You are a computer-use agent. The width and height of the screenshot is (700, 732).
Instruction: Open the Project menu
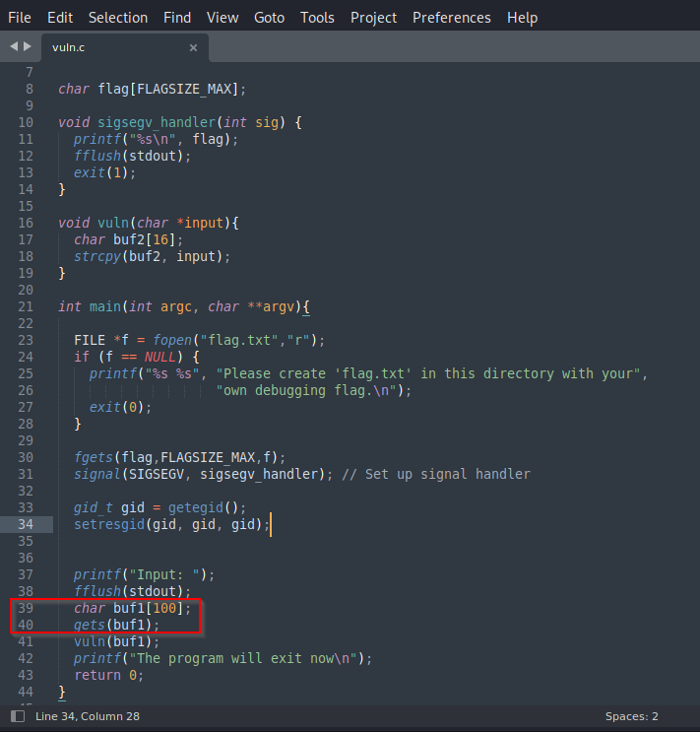(x=374, y=18)
